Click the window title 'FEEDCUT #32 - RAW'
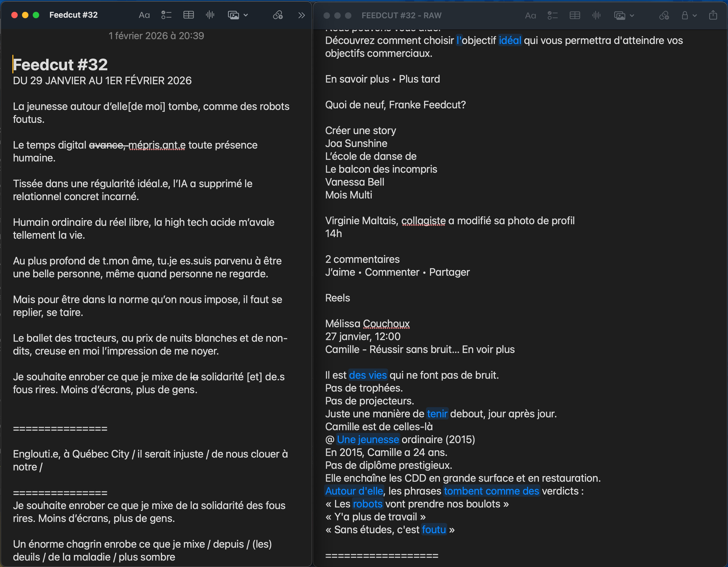Viewport: 728px width, 567px height. point(401,16)
